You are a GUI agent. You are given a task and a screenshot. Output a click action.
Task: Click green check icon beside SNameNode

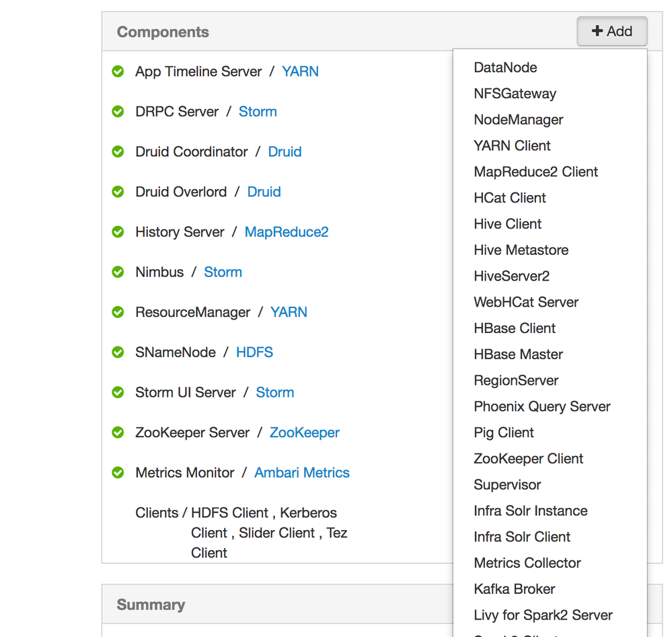(118, 352)
